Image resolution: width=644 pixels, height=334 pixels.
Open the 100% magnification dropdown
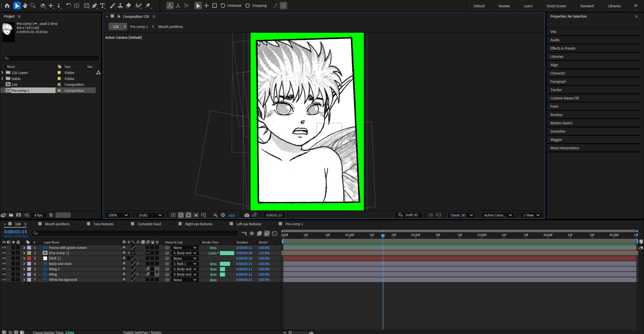coord(118,215)
